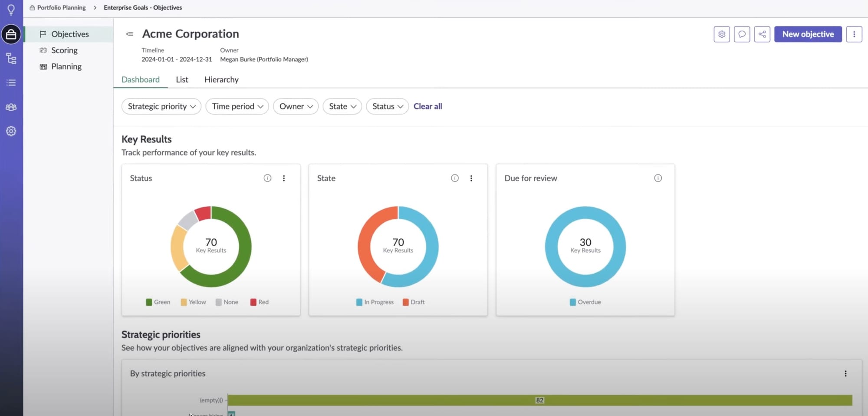Show info for the Status card
This screenshot has height=416, width=868.
(267, 178)
